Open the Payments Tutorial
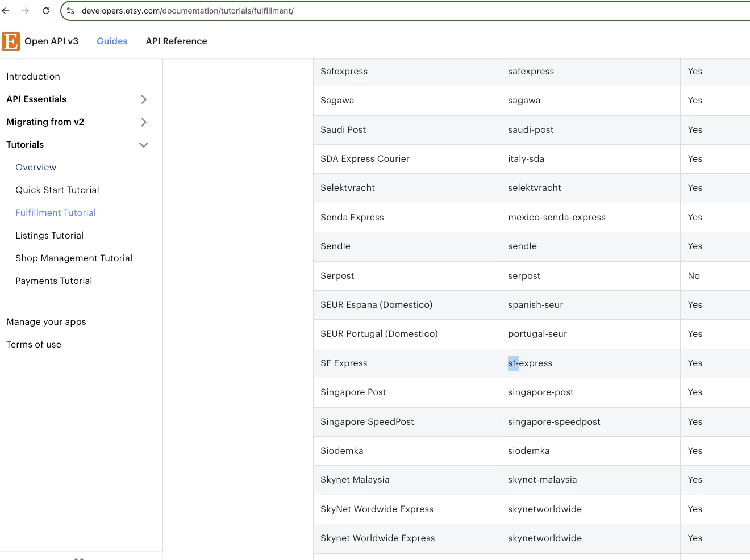Viewport: 750px width, 560px height. pyautogui.click(x=54, y=281)
